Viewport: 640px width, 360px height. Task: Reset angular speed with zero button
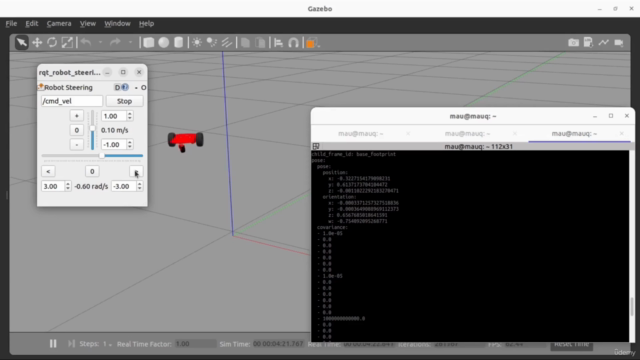coord(92,171)
